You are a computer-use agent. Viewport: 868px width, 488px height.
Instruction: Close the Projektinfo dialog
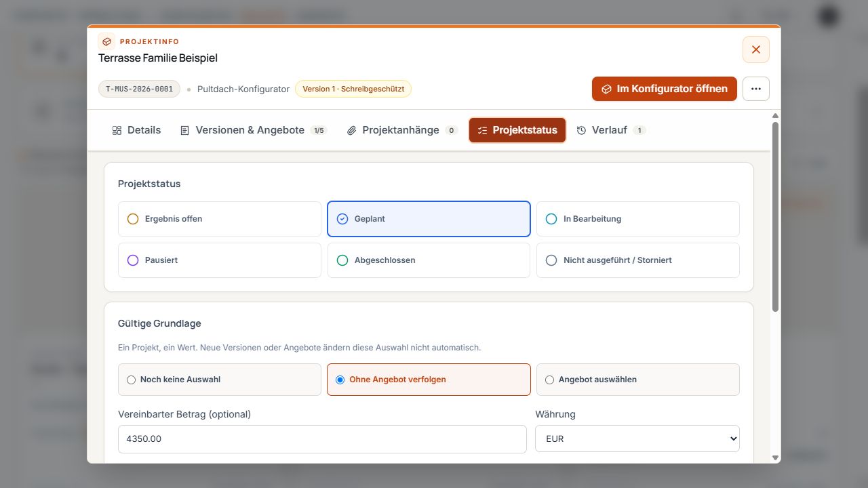pyautogui.click(x=756, y=49)
